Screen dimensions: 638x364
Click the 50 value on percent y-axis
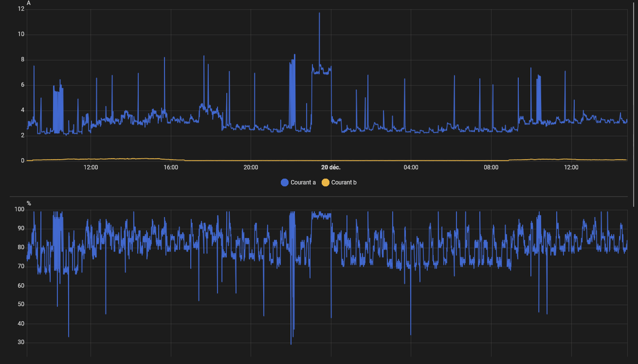[x=21, y=305]
